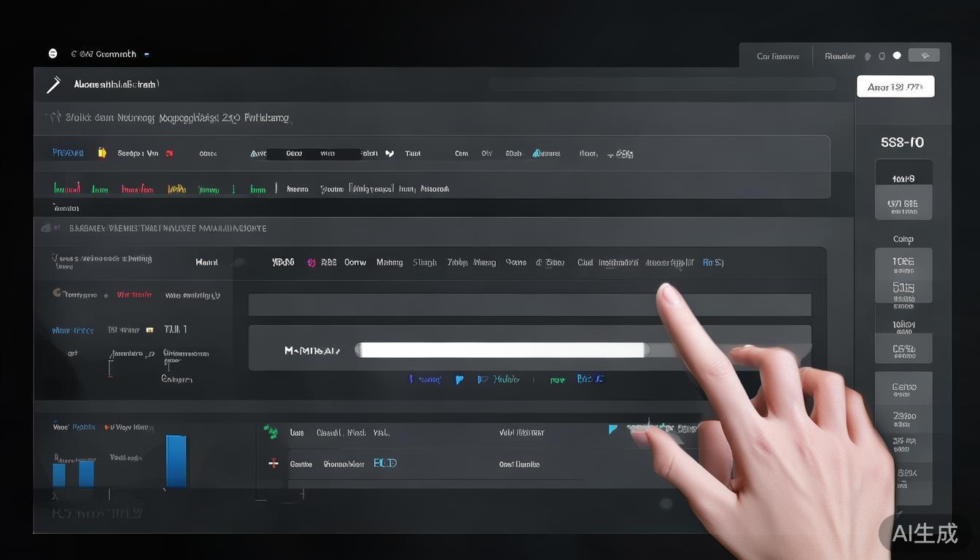Toggle the grey pill switch at top-right
Viewport: 980px width, 560px height.
point(924,55)
